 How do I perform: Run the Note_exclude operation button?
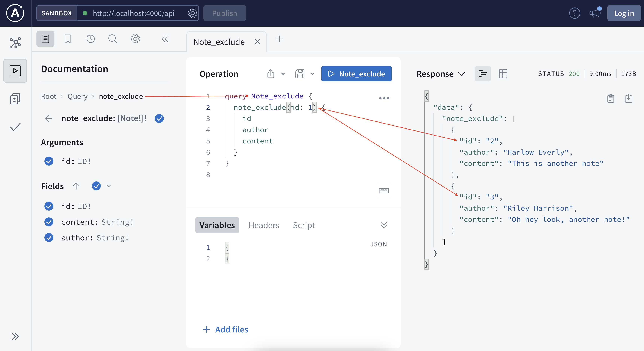[356, 74]
